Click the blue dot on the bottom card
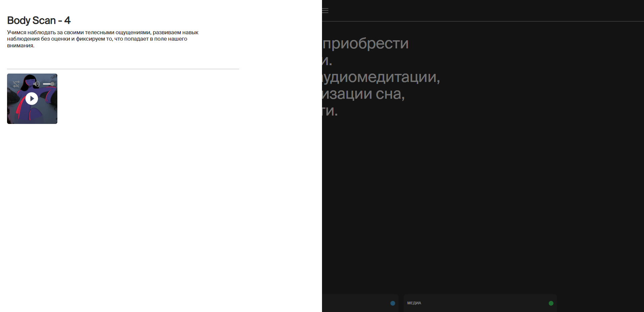Screen dimensions: 644x312 393,303
